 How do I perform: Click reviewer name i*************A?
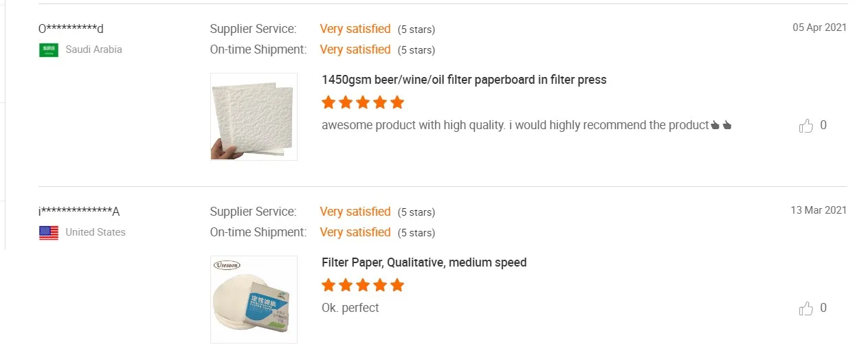[x=79, y=212]
